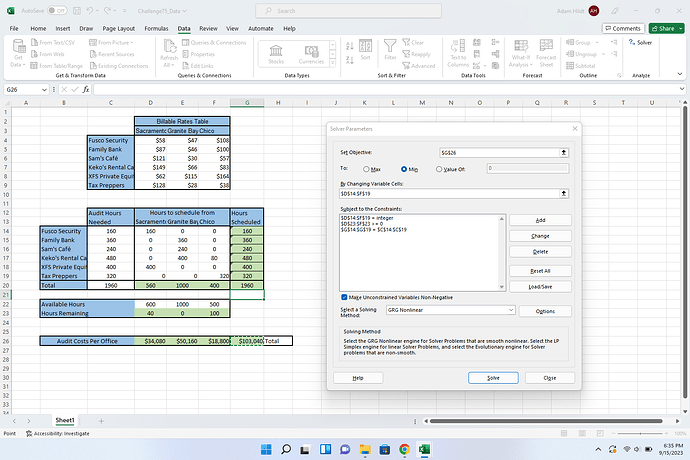Click the Insert Function fx icon
The width and height of the screenshot is (690, 460).
coord(86,89)
